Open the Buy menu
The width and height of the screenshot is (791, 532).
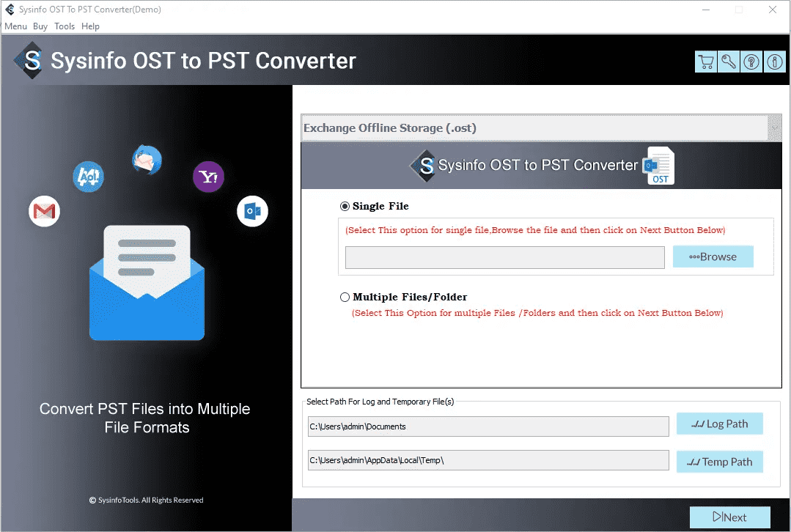40,26
